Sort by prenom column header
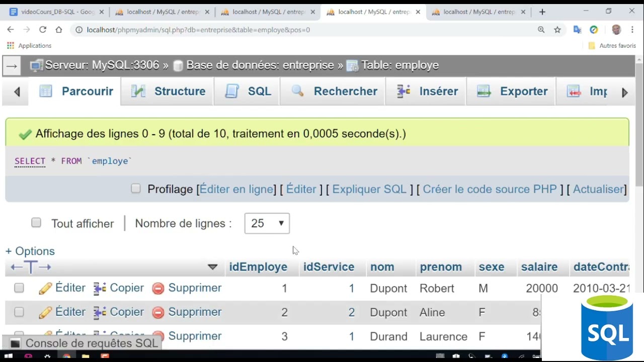Image resolution: width=644 pixels, height=362 pixels. (x=441, y=267)
